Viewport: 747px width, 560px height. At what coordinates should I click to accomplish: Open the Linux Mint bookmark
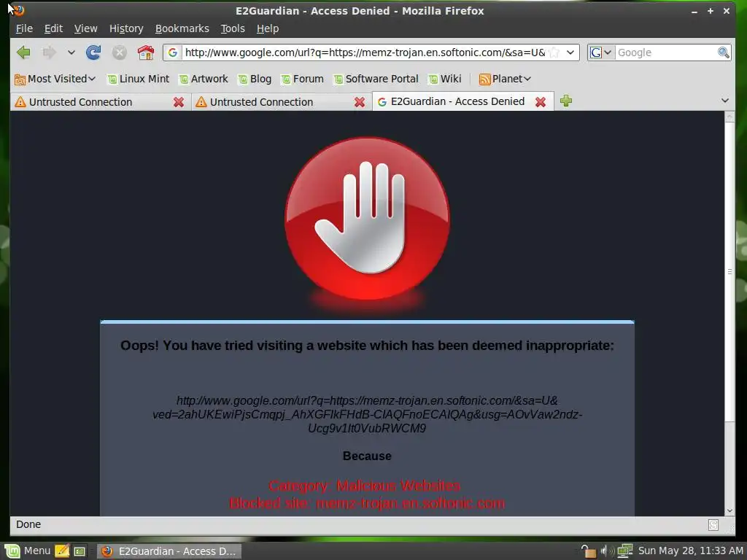[139, 79]
